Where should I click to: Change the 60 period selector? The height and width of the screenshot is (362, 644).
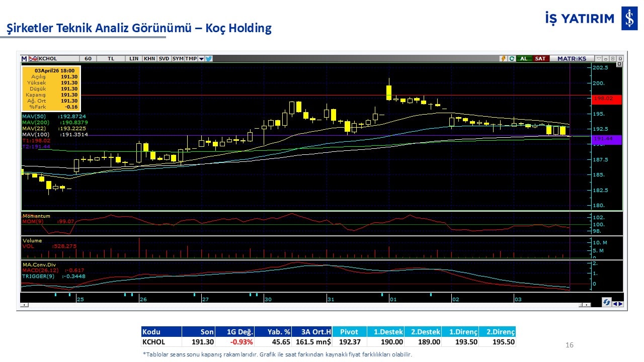click(x=88, y=59)
